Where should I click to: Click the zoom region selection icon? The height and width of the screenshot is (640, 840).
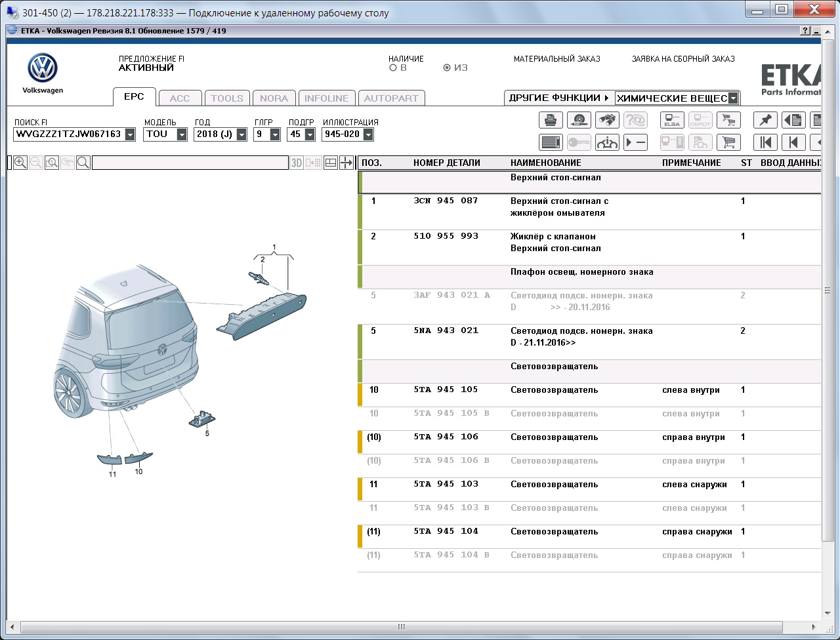(x=52, y=163)
